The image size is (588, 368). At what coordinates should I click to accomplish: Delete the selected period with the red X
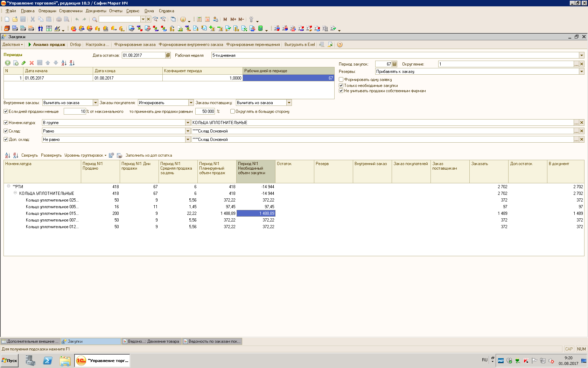tap(31, 63)
